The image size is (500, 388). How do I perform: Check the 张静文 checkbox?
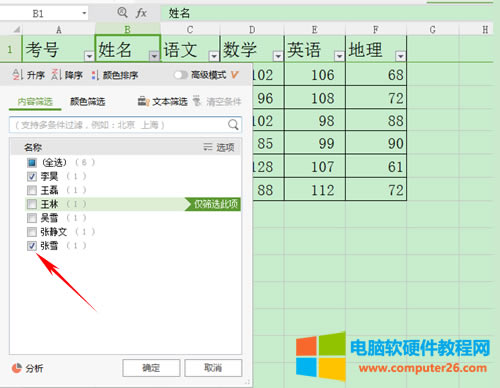coord(32,232)
